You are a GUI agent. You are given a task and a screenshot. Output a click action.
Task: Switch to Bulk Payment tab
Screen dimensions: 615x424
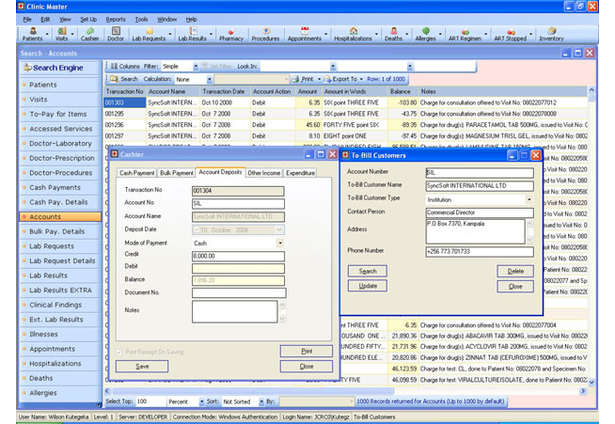(176, 173)
